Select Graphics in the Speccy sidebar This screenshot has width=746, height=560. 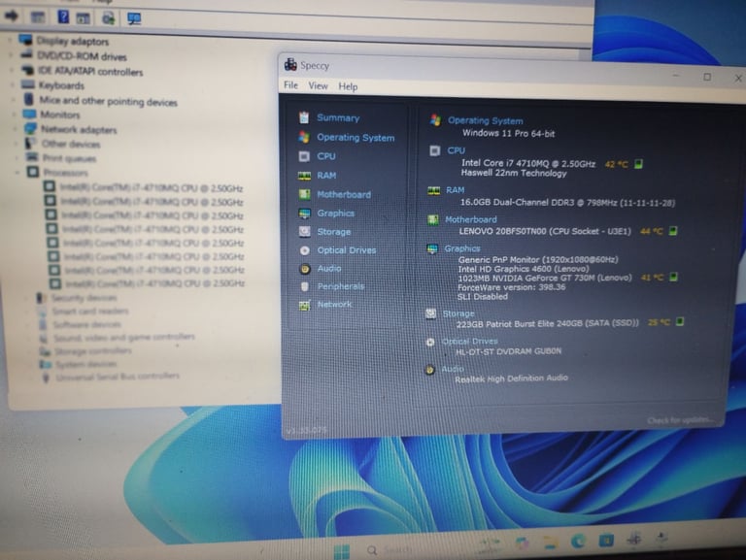[x=335, y=213]
